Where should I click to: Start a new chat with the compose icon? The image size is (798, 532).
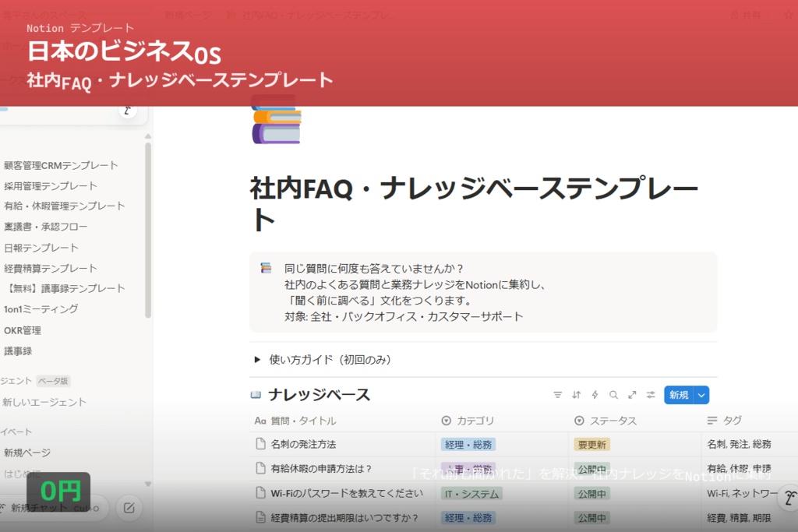pyautogui.click(x=129, y=506)
